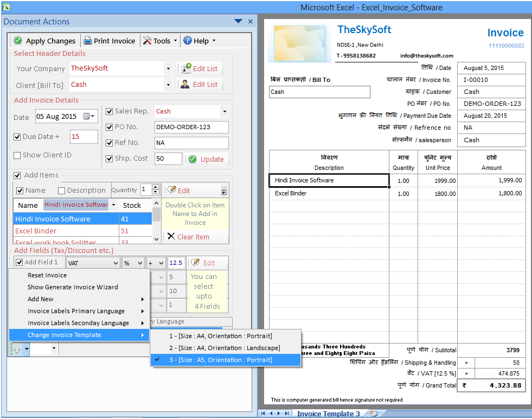Toggle the Ship. Cost checkbox

109,158
